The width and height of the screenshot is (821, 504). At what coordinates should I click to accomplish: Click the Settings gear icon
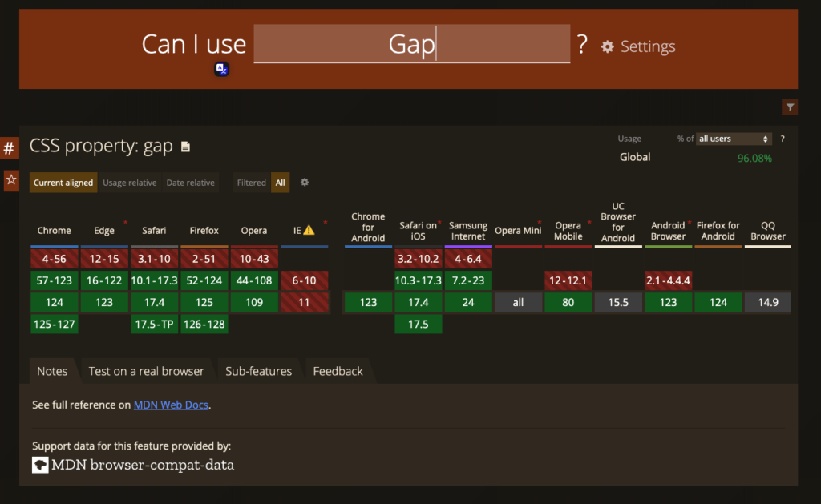[x=608, y=47]
